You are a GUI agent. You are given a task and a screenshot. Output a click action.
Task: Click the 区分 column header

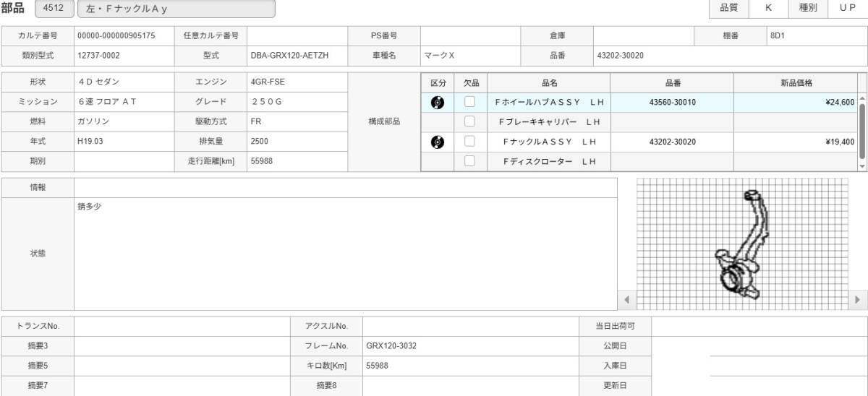[x=438, y=83]
